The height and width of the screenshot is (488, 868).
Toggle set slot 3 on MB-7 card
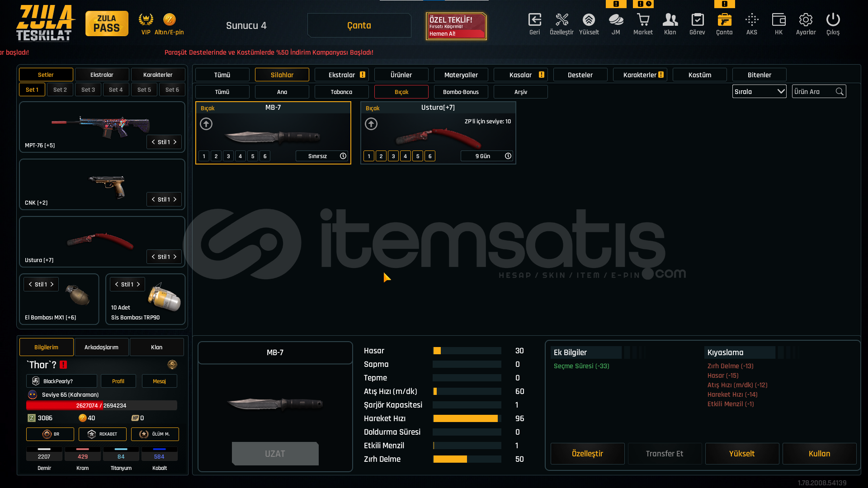point(228,156)
